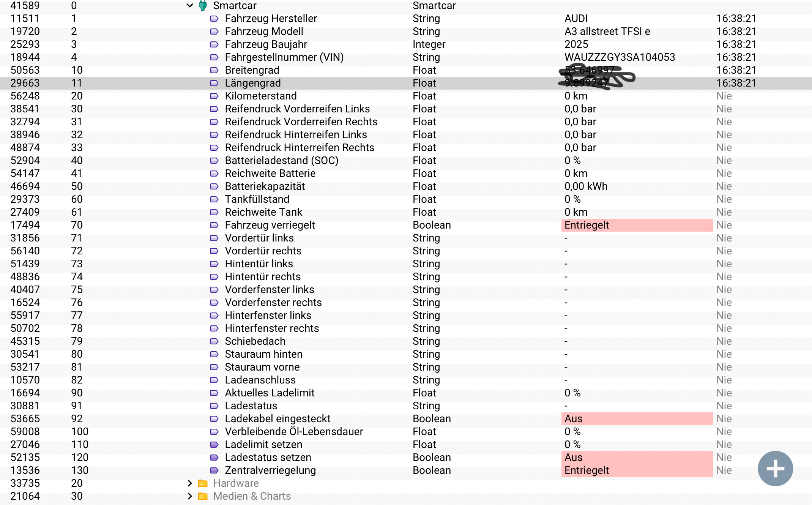Click variable icon next to Verbleibende Öl-Lebensdauer

click(x=214, y=432)
